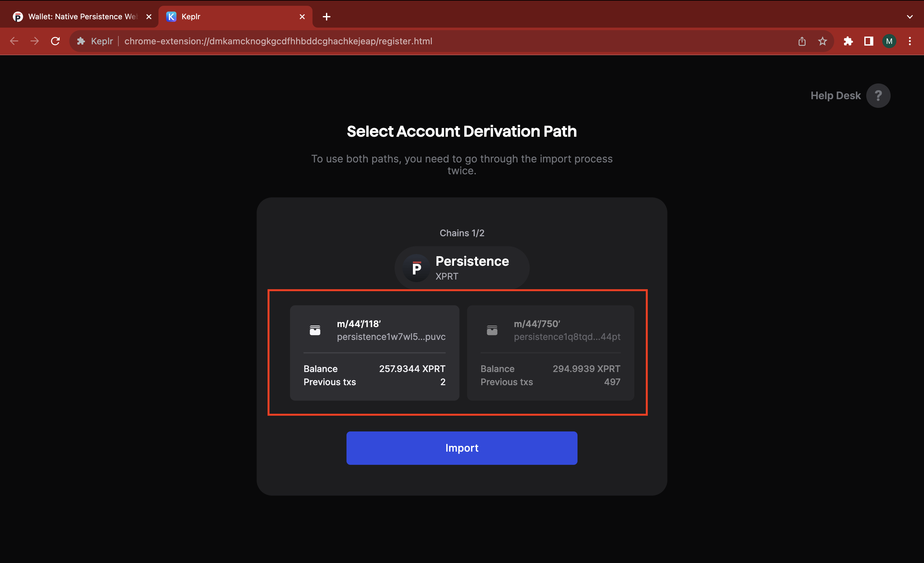Click the Persistence chain logo icon
This screenshot has height=563, width=924.
tap(416, 268)
